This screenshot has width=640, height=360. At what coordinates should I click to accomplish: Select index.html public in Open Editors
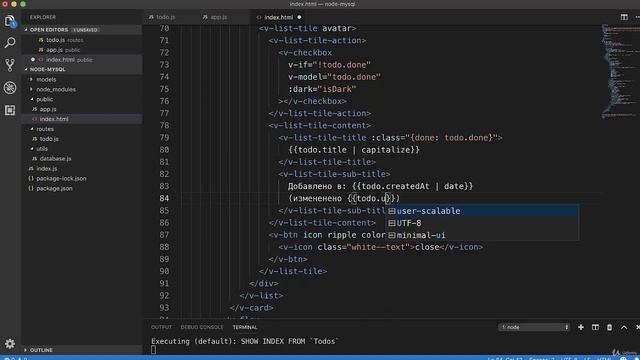pyautogui.click(x=82, y=60)
